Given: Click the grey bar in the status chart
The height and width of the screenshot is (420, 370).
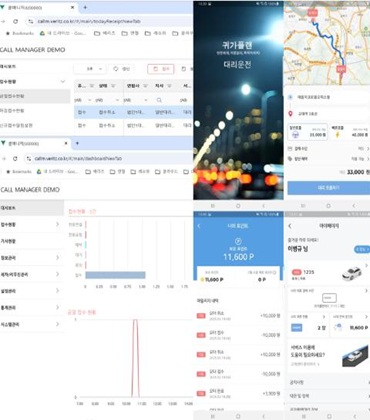Looking at the screenshot, I should point(115,275).
